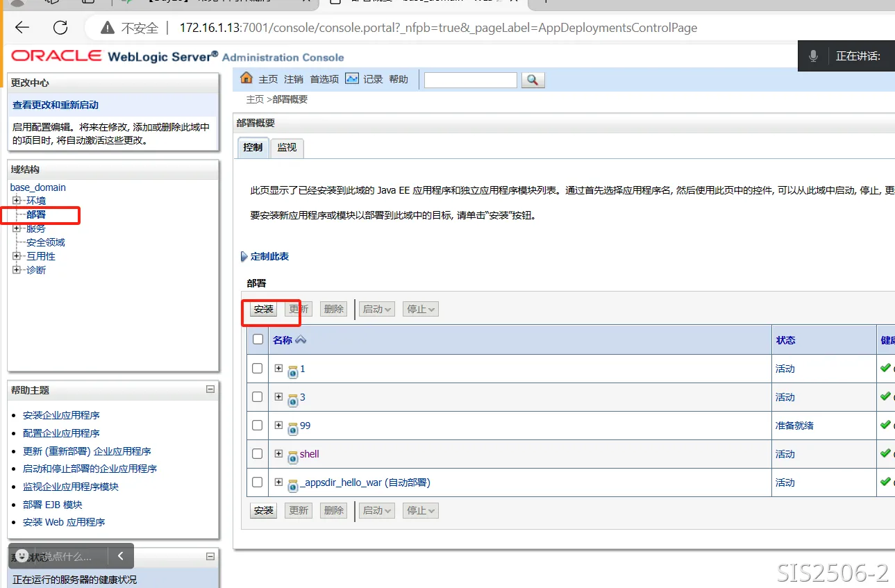Minimize the 帮助主题 panel

tap(210, 389)
